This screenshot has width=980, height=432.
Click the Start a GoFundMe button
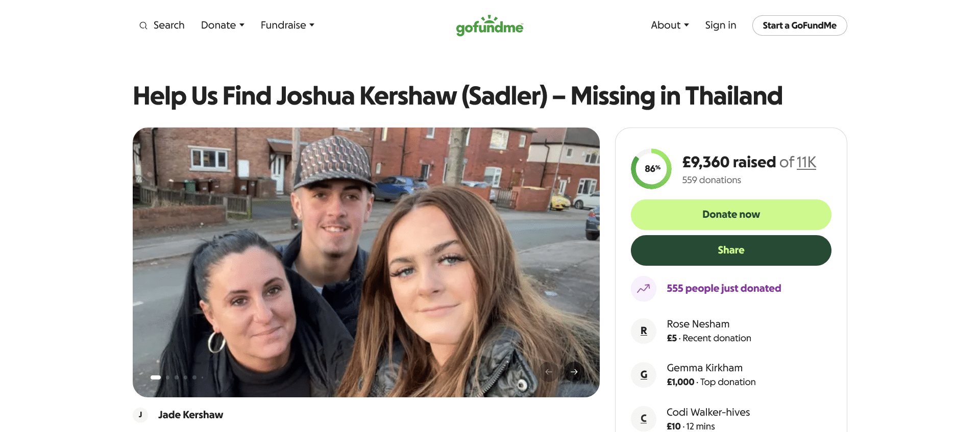[799, 26]
